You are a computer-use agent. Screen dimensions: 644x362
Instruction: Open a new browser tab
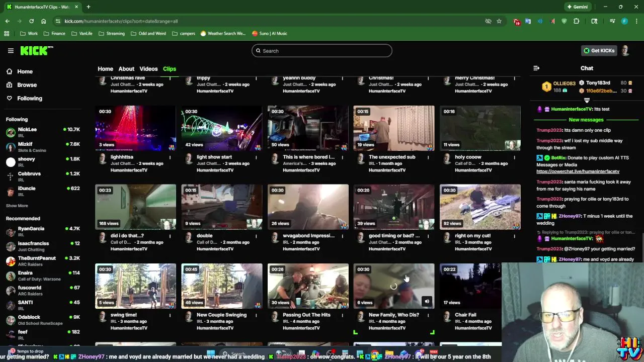(x=88, y=7)
